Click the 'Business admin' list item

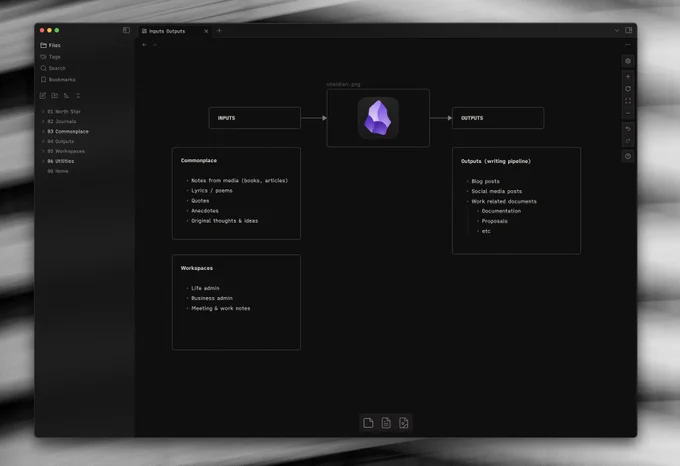click(212, 298)
